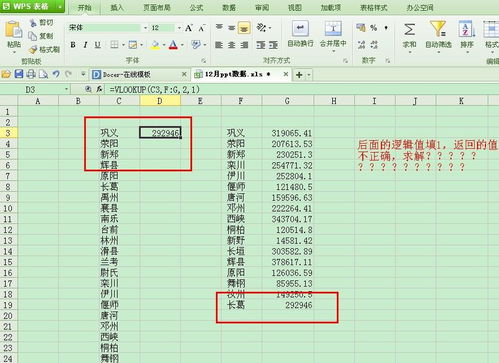499x363 pixels.
Task: Toggle Bold formatting
Action: pos(73,45)
